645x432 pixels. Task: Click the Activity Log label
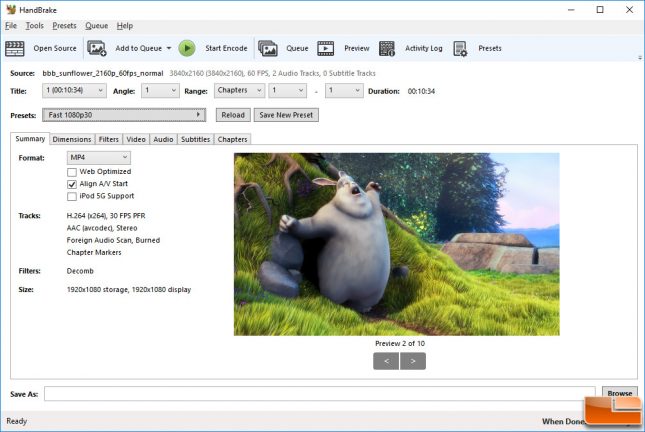tap(424, 49)
